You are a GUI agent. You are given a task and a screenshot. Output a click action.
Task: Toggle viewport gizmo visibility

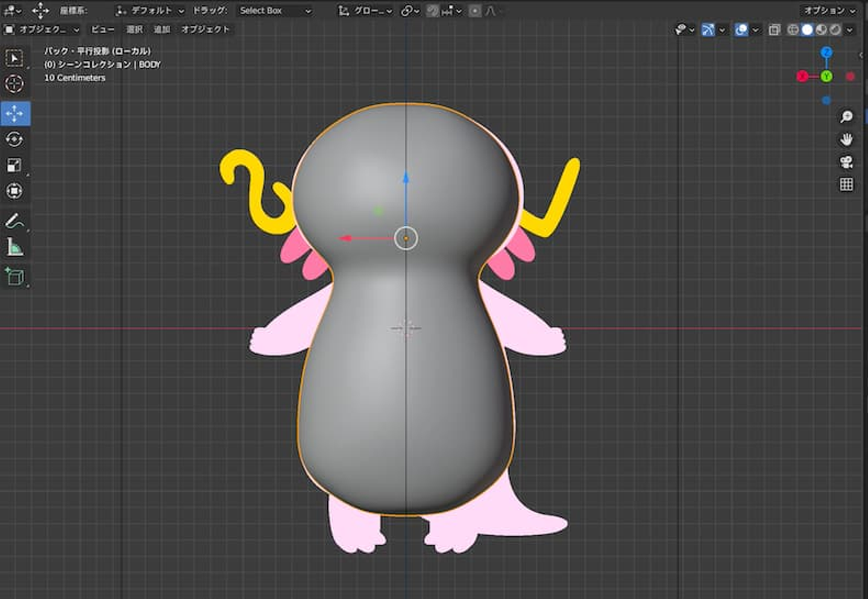pos(708,30)
